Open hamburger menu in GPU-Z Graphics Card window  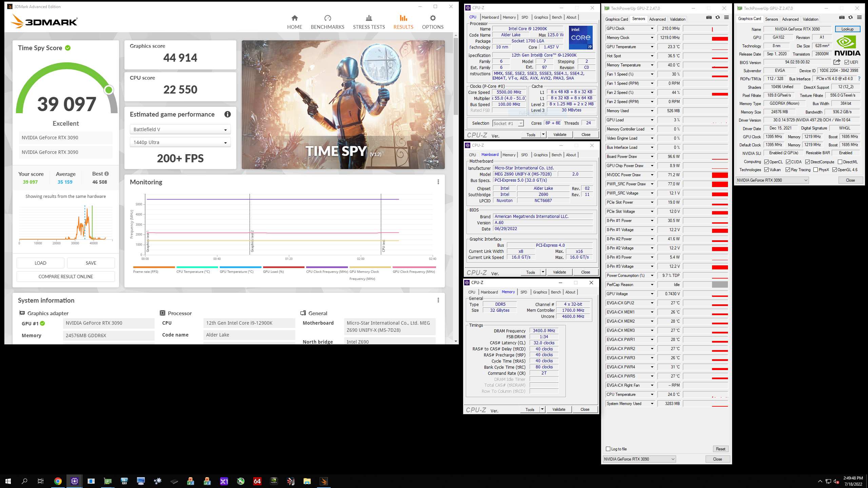(x=859, y=18)
